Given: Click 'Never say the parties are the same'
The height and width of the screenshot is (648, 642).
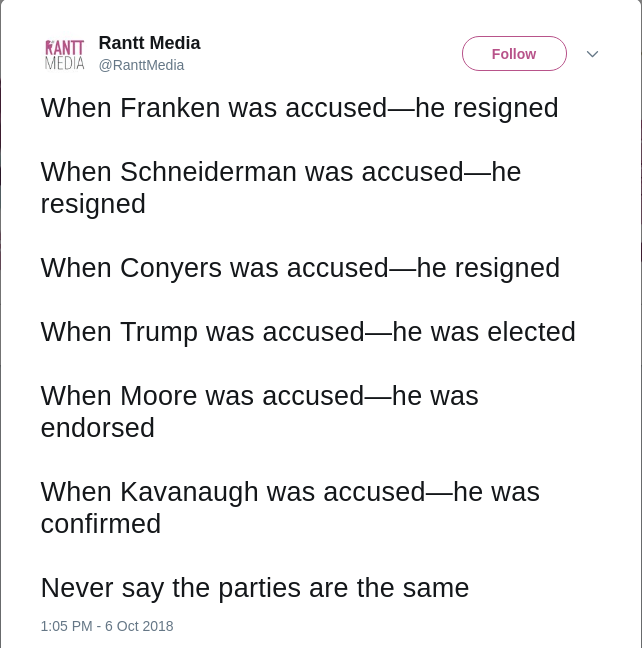Looking at the screenshot, I should click(255, 588).
